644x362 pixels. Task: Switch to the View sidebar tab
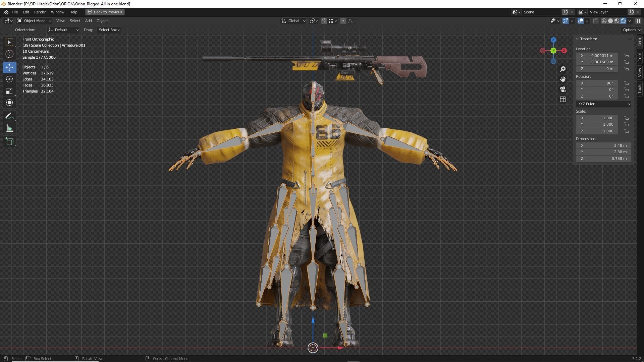coord(640,72)
